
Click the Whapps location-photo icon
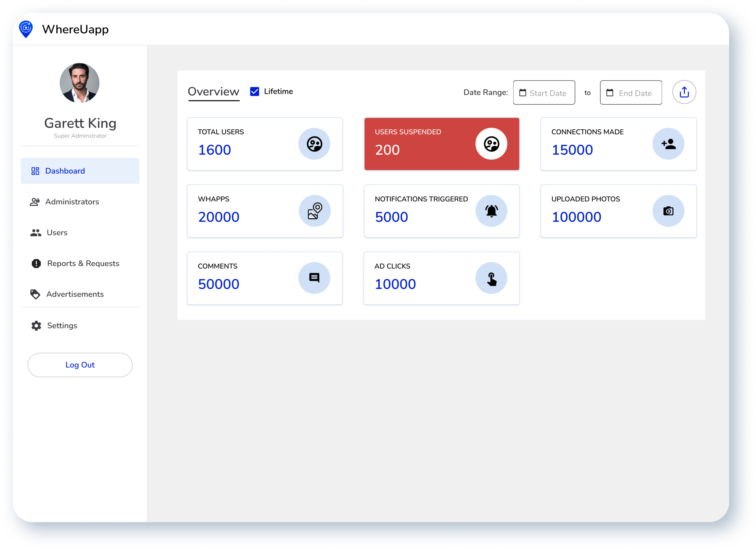(x=314, y=211)
